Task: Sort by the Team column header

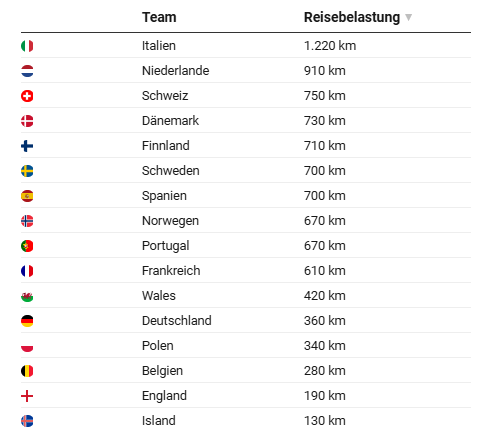Action: [x=159, y=17]
